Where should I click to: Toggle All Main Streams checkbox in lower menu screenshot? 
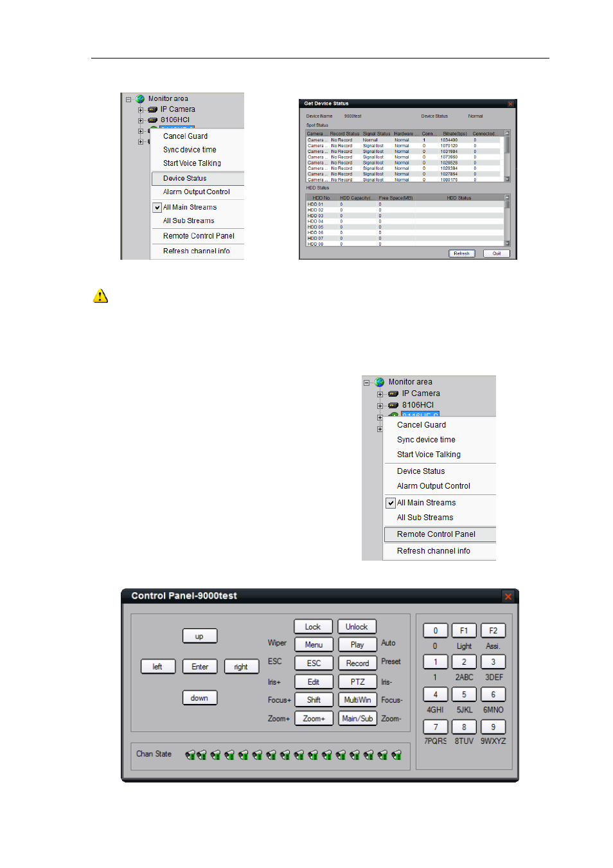(x=391, y=503)
